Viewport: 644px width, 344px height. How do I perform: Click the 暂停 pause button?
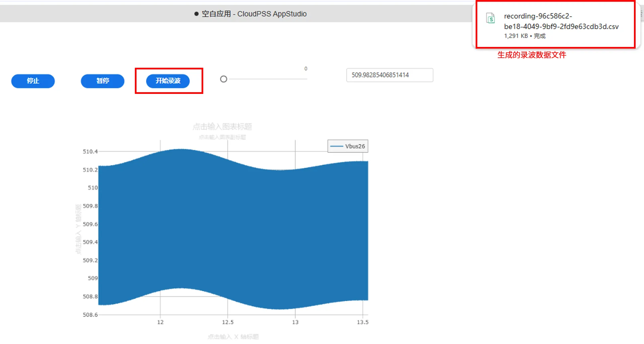103,81
